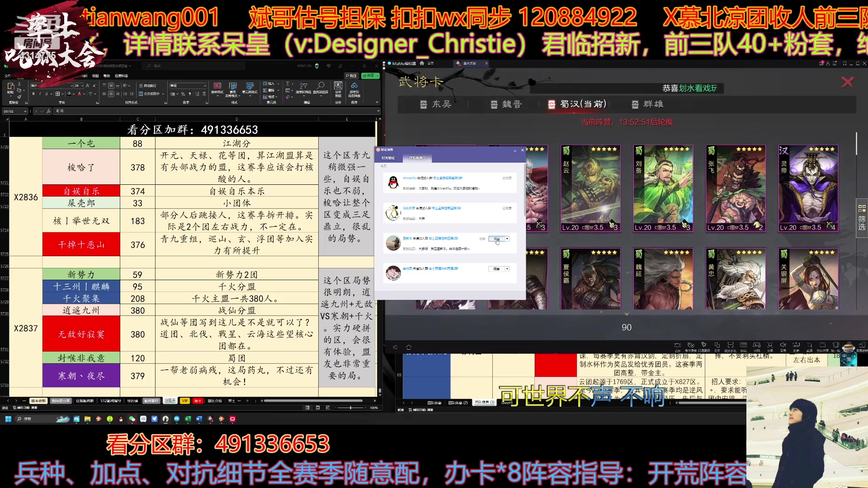868x488 pixels.
Task: Click the AutoSum sigma icon
Action: click(288, 84)
